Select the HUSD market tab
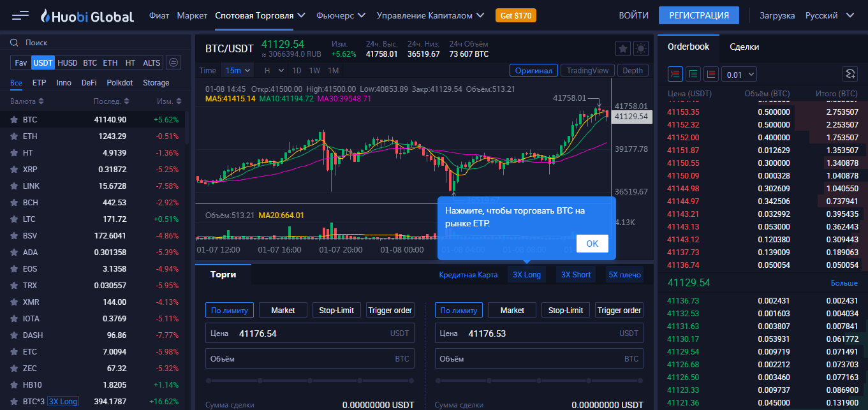This screenshot has width=868, height=410. [x=67, y=62]
